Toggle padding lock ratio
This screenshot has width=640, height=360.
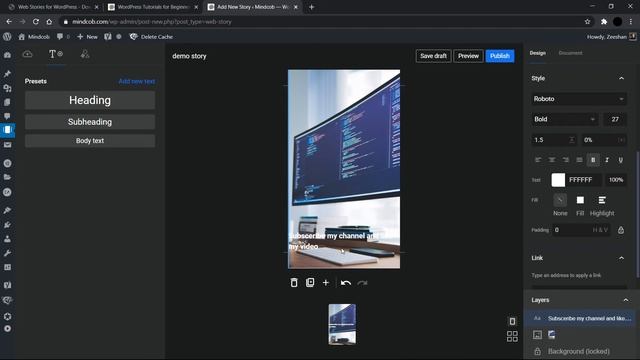pyautogui.click(x=621, y=230)
